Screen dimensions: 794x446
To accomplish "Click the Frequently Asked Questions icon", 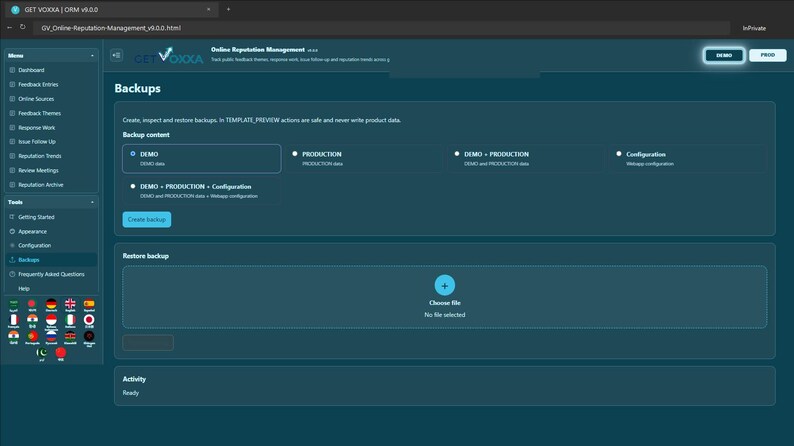I will pos(12,274).
